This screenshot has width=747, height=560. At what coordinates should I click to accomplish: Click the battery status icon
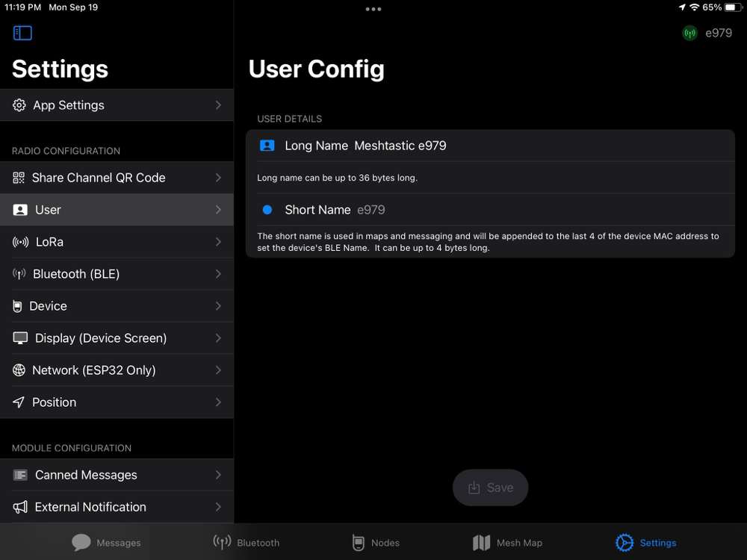pyautogui.click(x=734, y=7)
